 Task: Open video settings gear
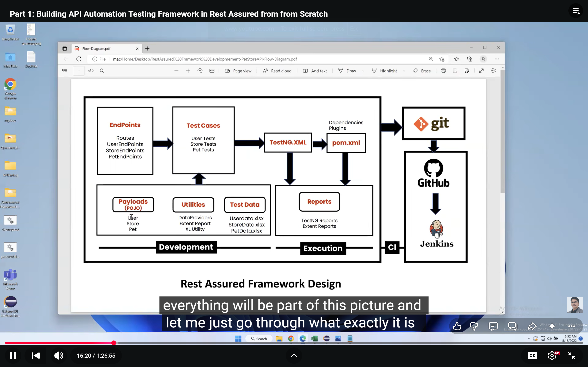pos(552,356)
